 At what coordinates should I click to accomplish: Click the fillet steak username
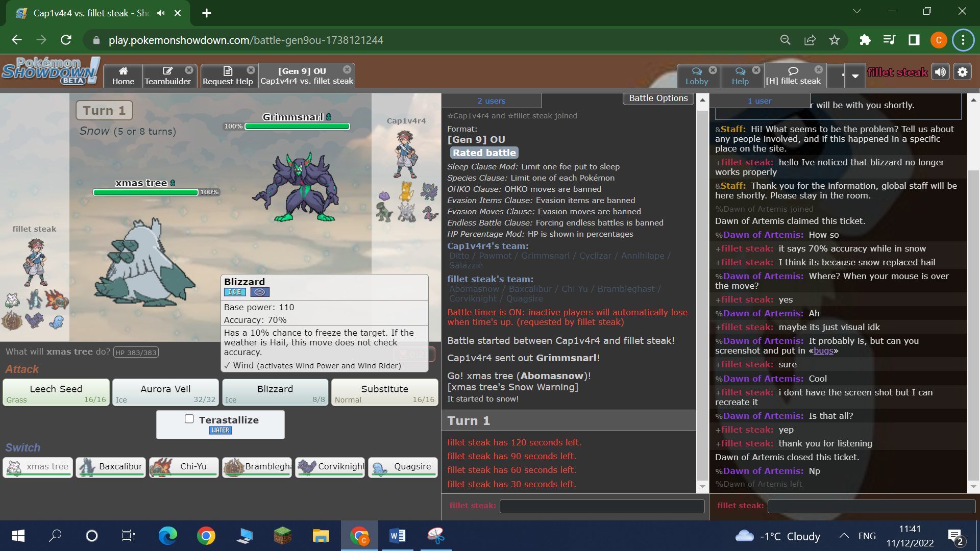tap(897, 72)
